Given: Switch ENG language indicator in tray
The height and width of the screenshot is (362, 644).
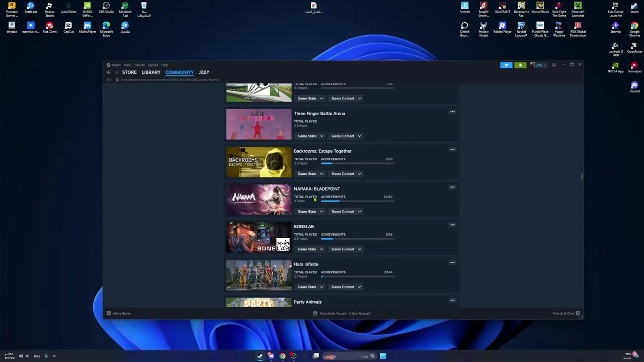Looking at the screenshot, I should pos(37,356).
